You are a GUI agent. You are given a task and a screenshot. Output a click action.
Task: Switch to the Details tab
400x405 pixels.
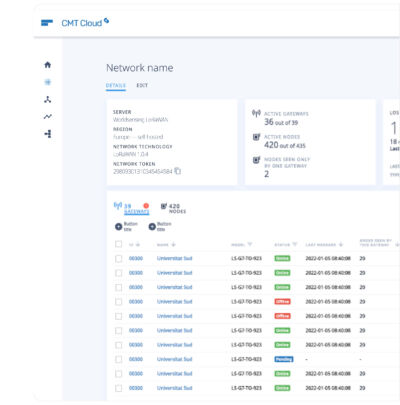coord(116,85)
